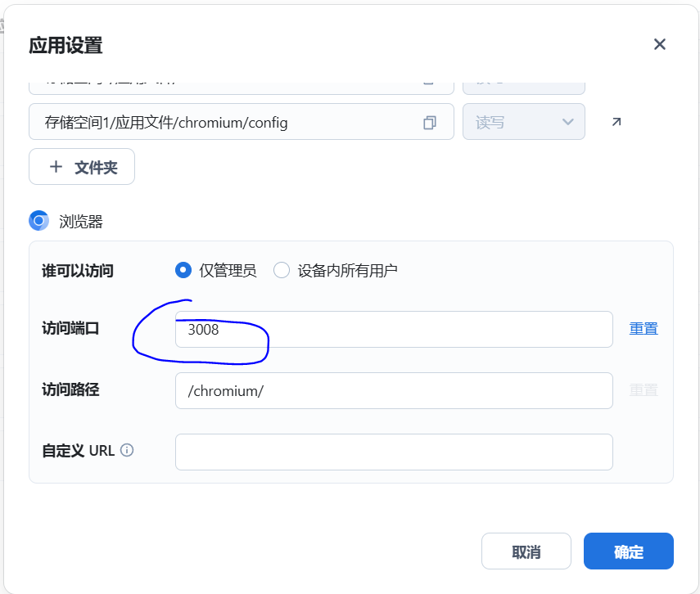Copy the chromium/config folder path
700x594 pixels.
pyautogui.click(x=430, y=122)
